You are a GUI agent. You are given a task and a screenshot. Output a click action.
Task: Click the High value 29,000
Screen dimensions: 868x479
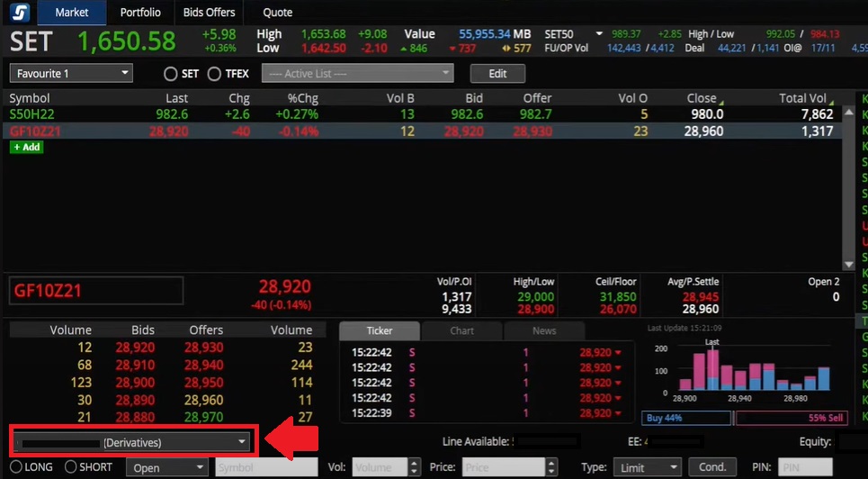click(535, 296)
